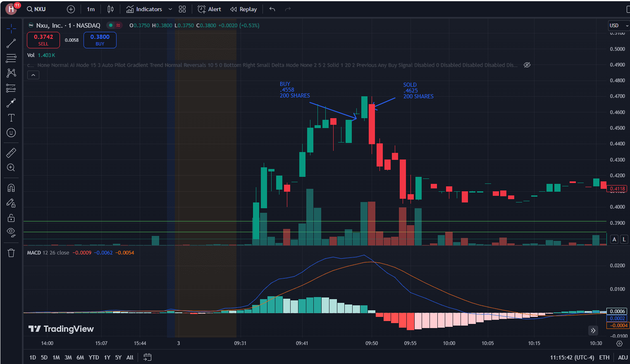Activate the measure ruler tool
630x364 pixels.
[x=11, y=152]
